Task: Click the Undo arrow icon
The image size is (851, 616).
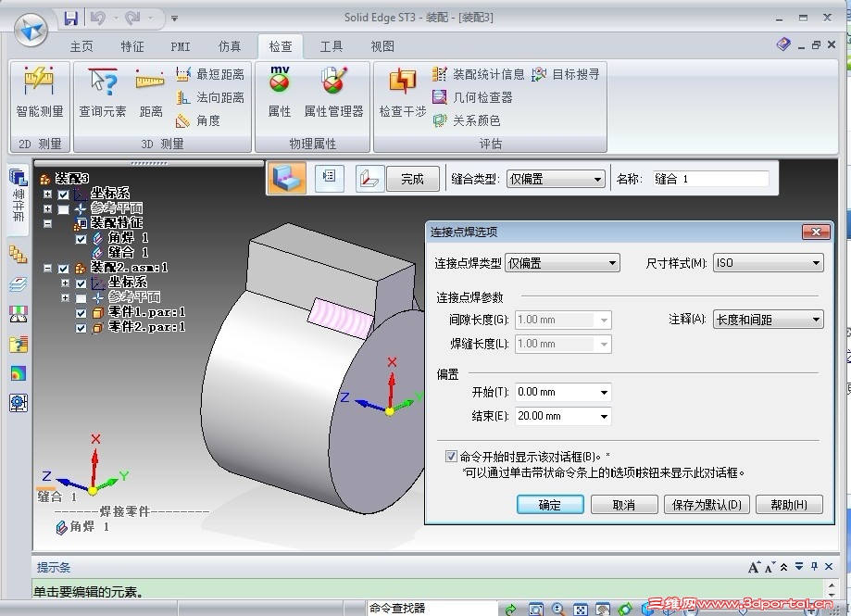Action: (97, 19)
